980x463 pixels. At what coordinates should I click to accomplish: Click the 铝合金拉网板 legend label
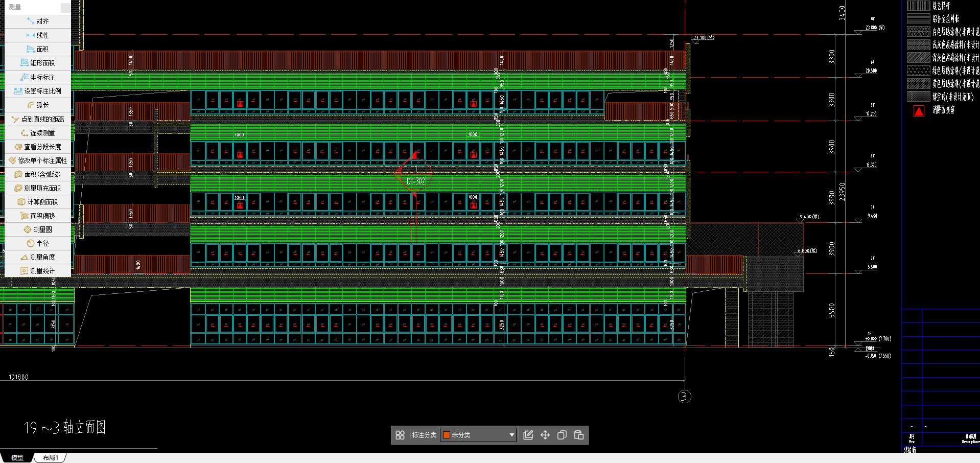(945, 19)
